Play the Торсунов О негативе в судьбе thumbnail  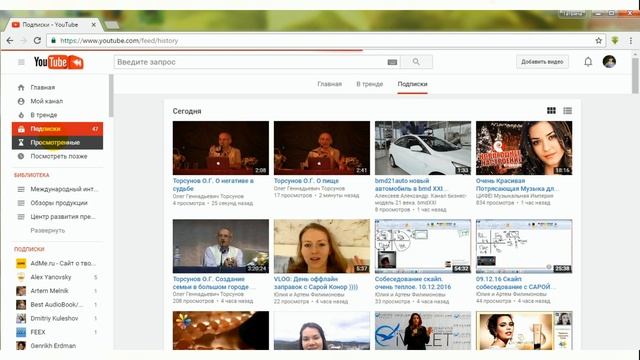pyautogui.click(x=221, y=148)
